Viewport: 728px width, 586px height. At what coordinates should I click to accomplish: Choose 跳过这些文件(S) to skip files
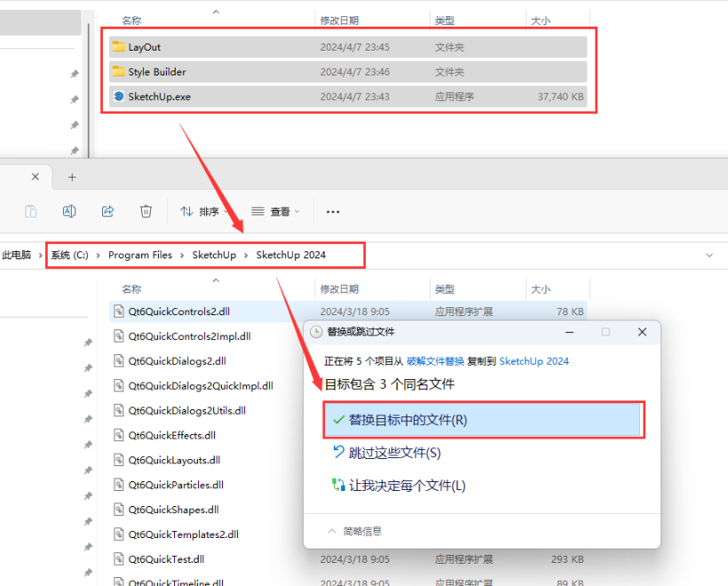tap(387, 453)
